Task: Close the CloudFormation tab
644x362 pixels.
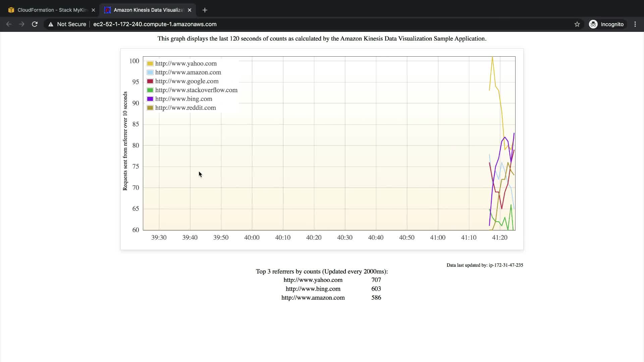Action: click(93, 10)
